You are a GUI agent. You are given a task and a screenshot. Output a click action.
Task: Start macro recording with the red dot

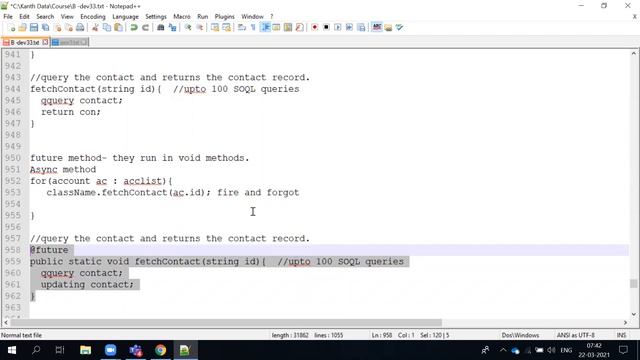(x=314, y=27)
